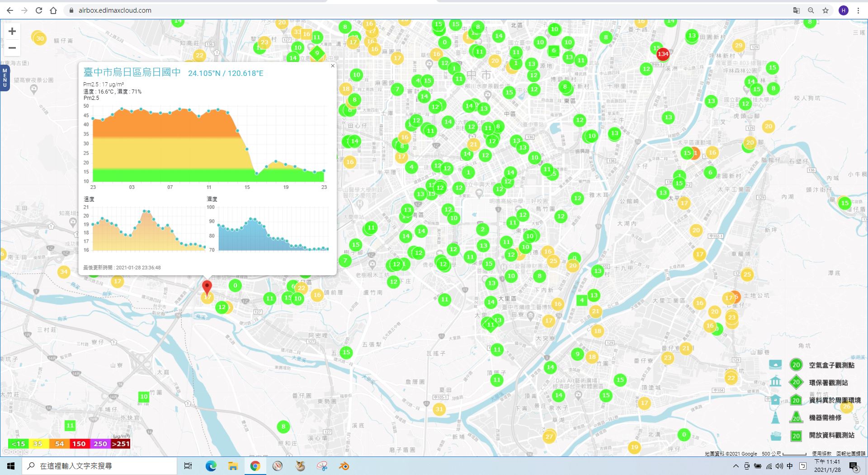The height and width of the screenshot is (475, 868).
Task: Click the red location pin marker
Action: 207,287
